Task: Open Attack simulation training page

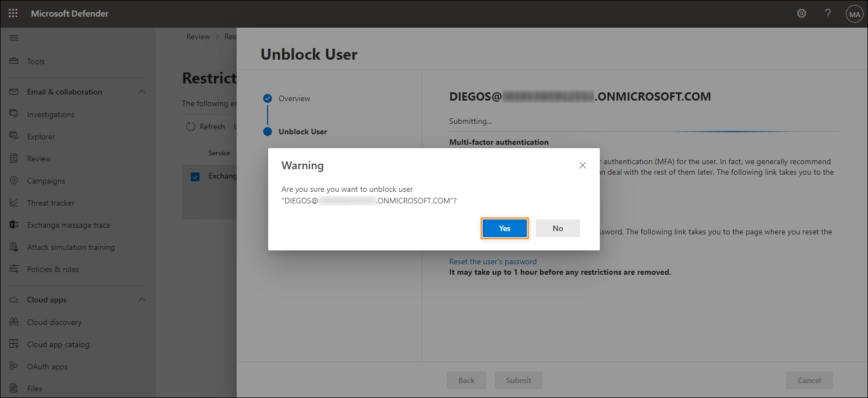Action: tap(71, 247)
